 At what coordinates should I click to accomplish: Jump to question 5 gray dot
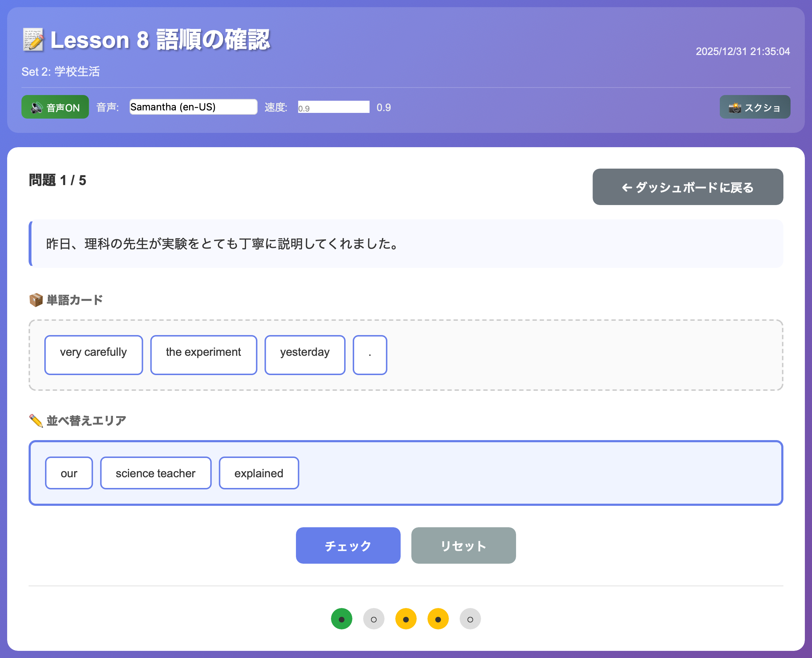[470, 619]
